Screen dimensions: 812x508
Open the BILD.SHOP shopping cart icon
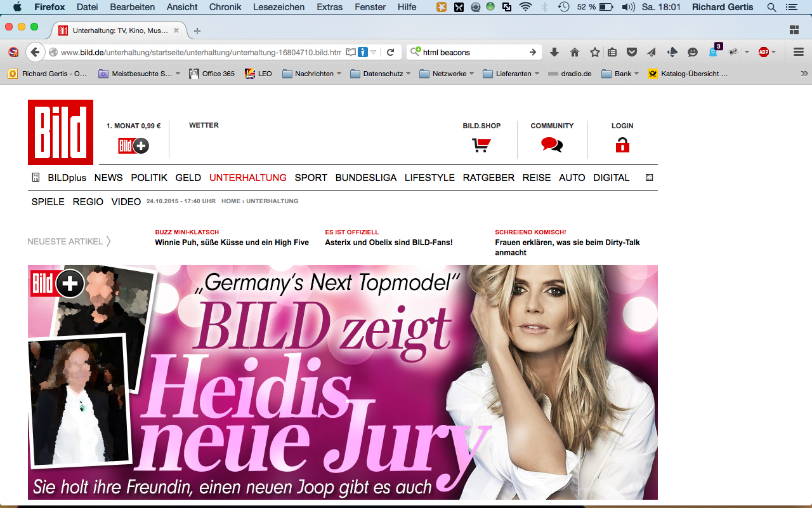tap(481, 145)
